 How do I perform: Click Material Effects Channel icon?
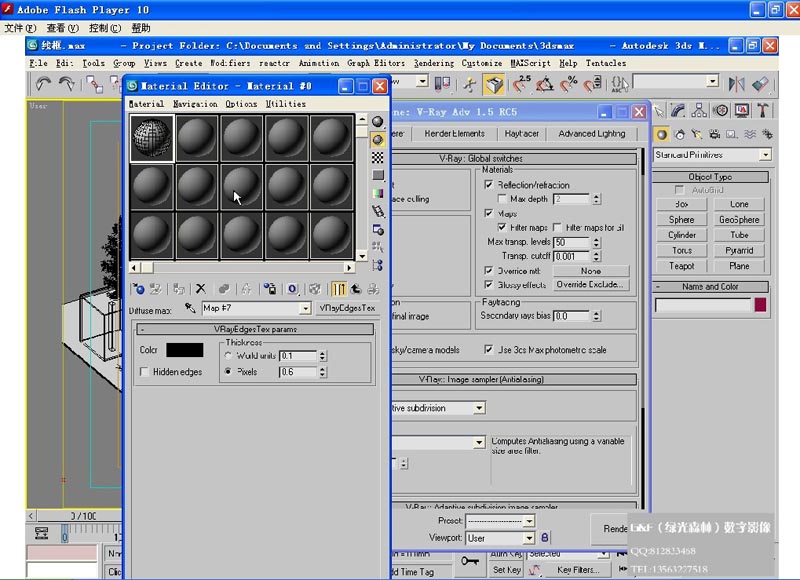[292, 289]
